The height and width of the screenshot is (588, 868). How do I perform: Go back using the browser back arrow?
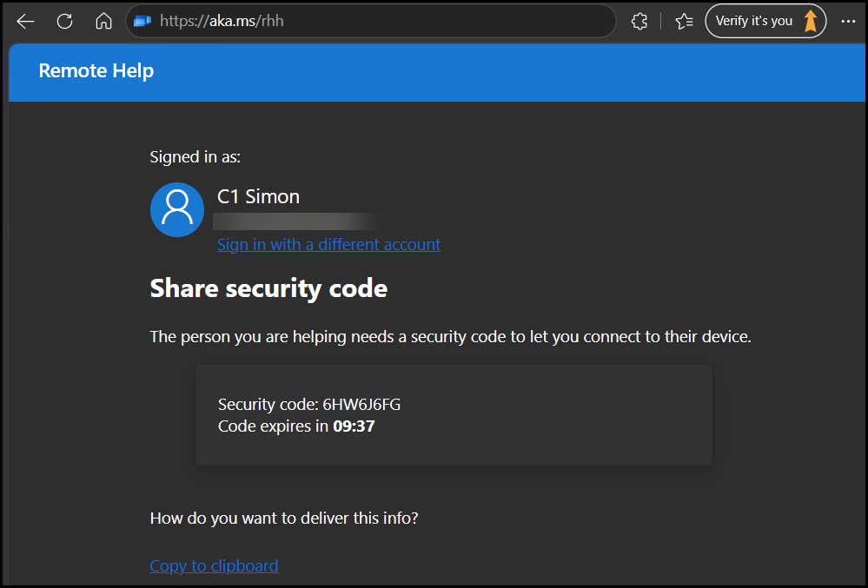coord(25,22)
